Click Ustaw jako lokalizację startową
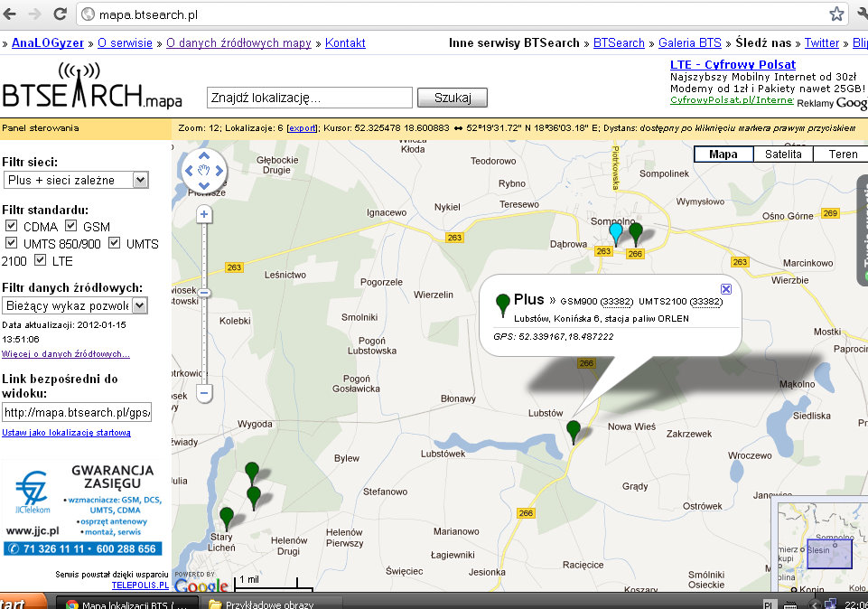This screenshot has height=609, width=868. (67, 433)
